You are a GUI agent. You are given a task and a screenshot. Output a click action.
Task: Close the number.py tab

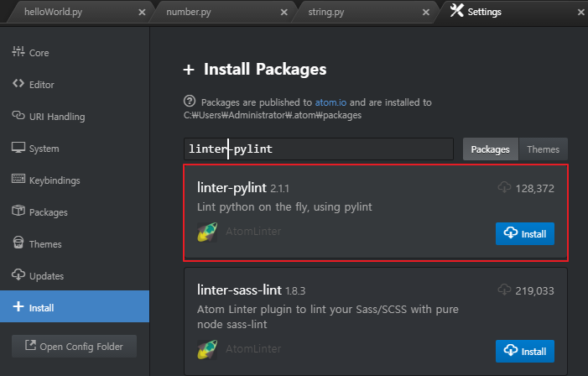pos(284,13)
